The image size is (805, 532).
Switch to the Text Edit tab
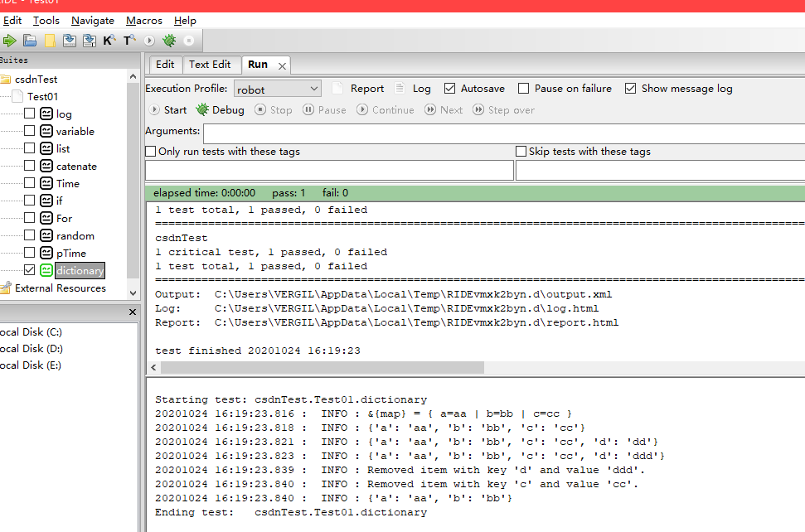[x=210, y=65]
